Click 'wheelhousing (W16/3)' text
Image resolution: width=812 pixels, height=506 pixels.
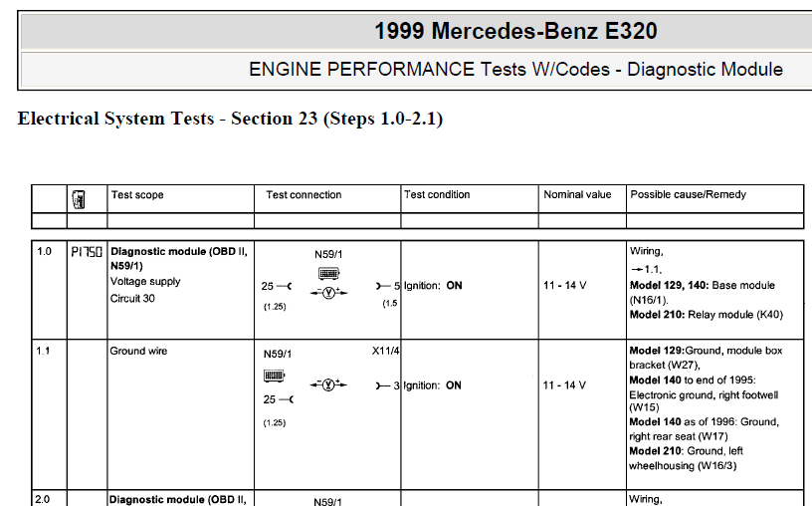pos(683,465)
